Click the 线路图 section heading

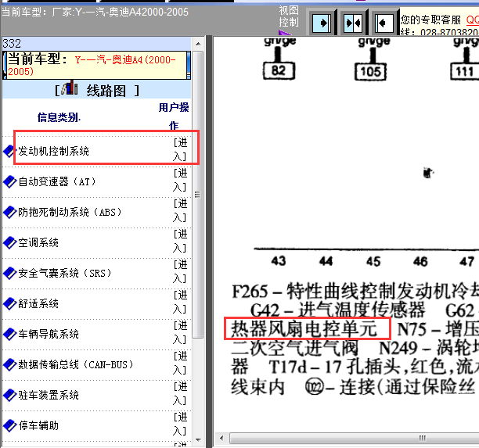click(106, 91)
